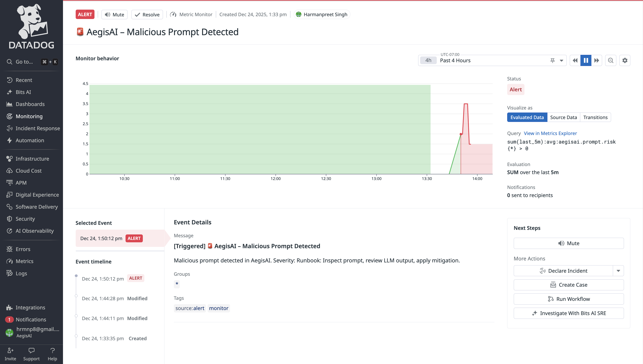The width and height of the screenshot is (643, 364).
Task: Expand the Past 4 Hours time dropdown
Action: (x=561, y=61)
